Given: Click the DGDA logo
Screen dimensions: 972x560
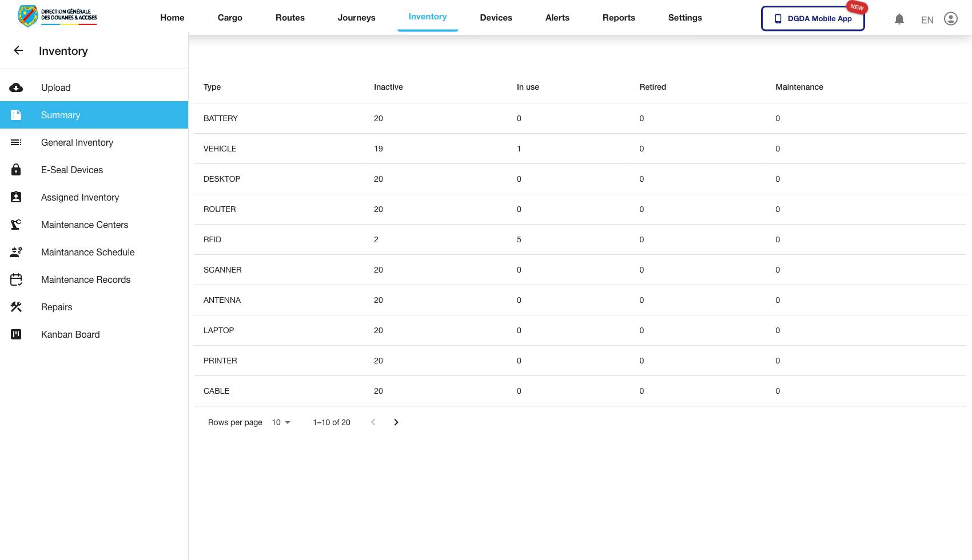Looking at the screenshot, I should tap(57, 16).
